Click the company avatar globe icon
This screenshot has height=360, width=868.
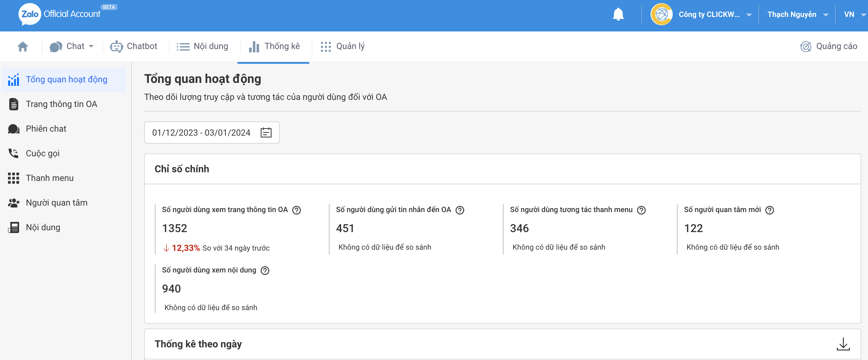point(661,14)
